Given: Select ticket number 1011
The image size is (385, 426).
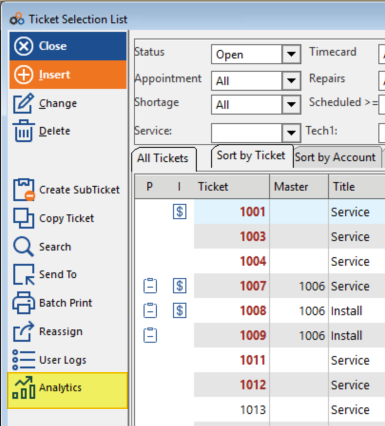Looking at the screenshot, I should [253, 360].
